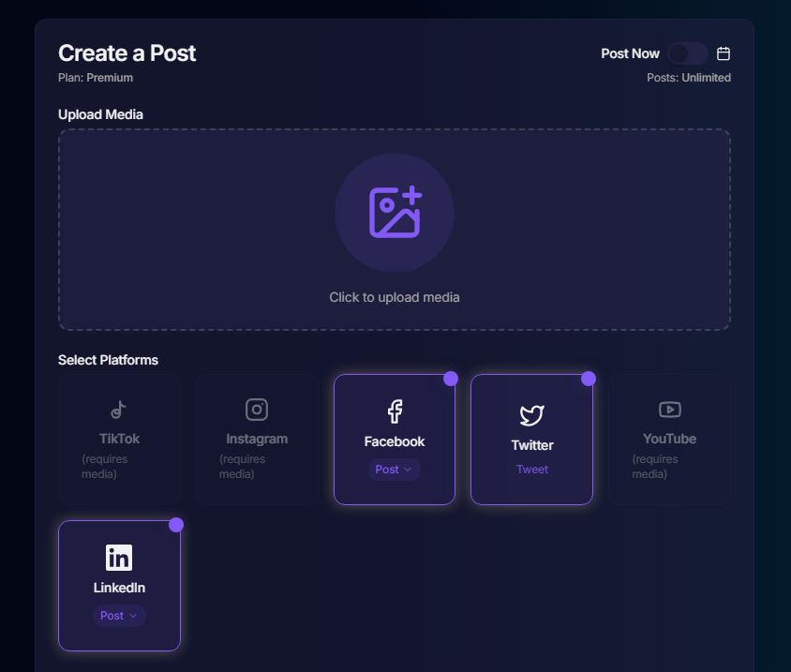791x672 pixels.
Task: Open the Post dropdown chevron under Facebook
Action: tap(410, 469)
